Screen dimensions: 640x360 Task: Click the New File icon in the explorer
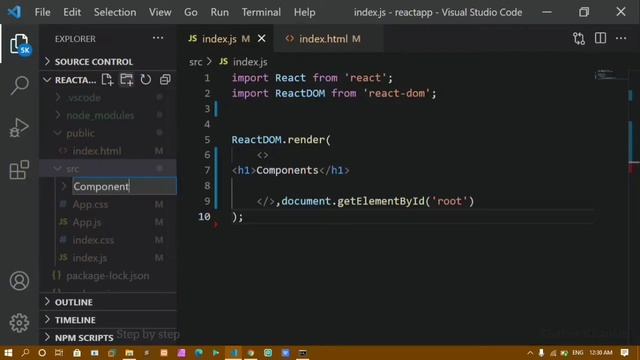tap(107, 80)
